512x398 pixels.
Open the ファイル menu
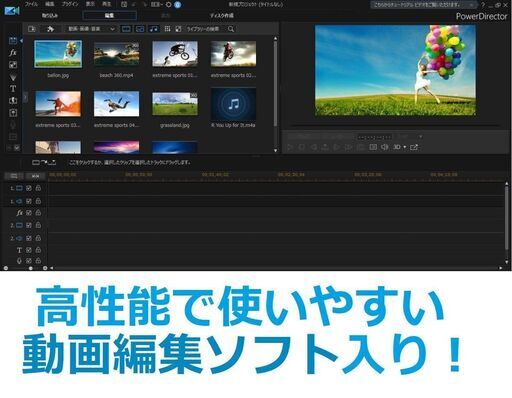pos(31,4)
